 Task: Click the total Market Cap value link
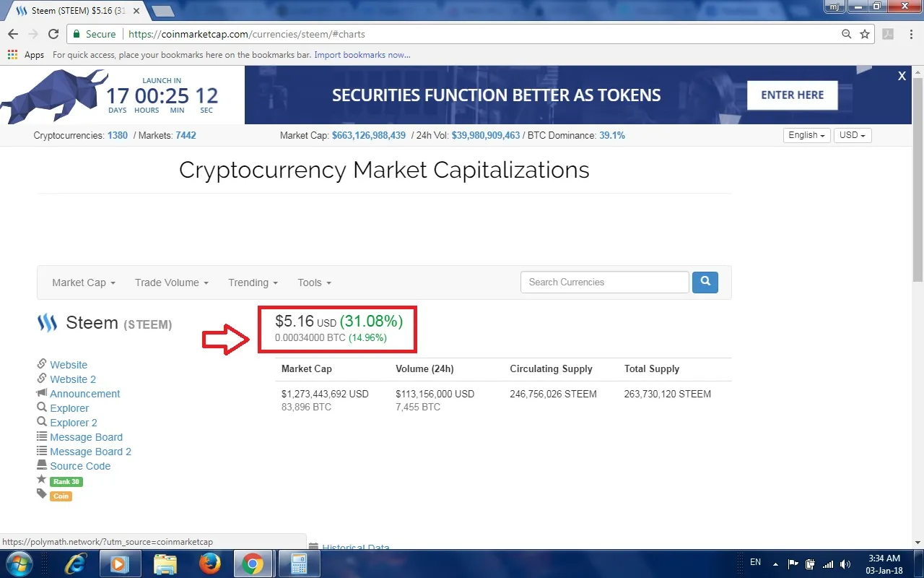pyautogui.click(x=369, y=135)
